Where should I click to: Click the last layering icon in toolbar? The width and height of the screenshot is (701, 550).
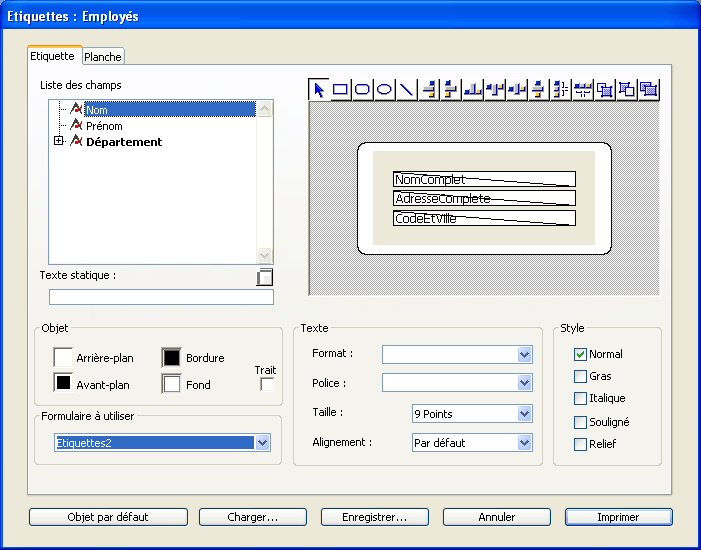(x=649, y=89)
